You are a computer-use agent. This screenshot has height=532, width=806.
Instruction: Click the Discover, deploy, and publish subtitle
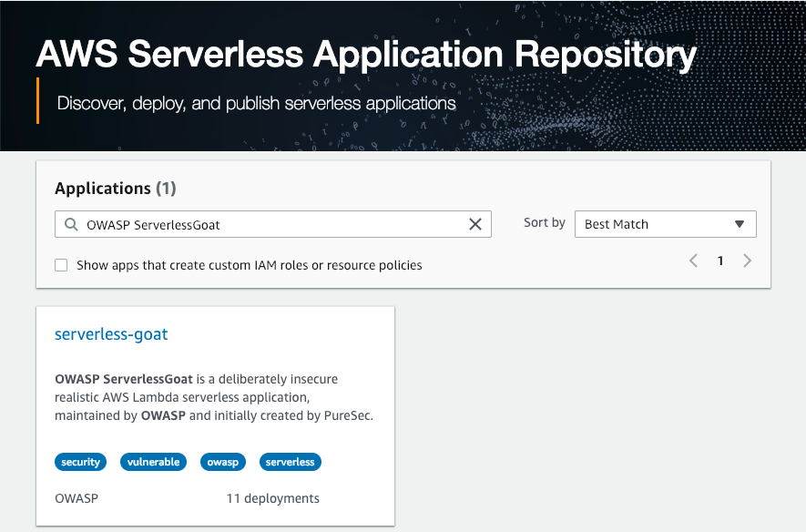click(x=257, y=103)
